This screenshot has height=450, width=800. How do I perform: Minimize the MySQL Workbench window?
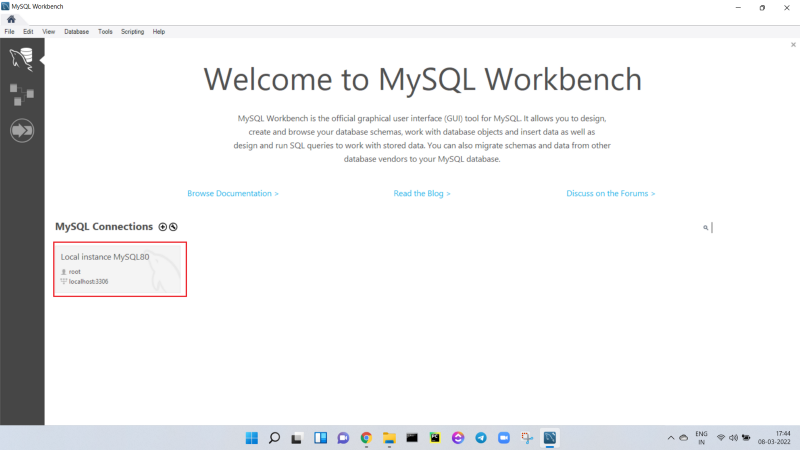pyautogui.click(x=738, y=8)
